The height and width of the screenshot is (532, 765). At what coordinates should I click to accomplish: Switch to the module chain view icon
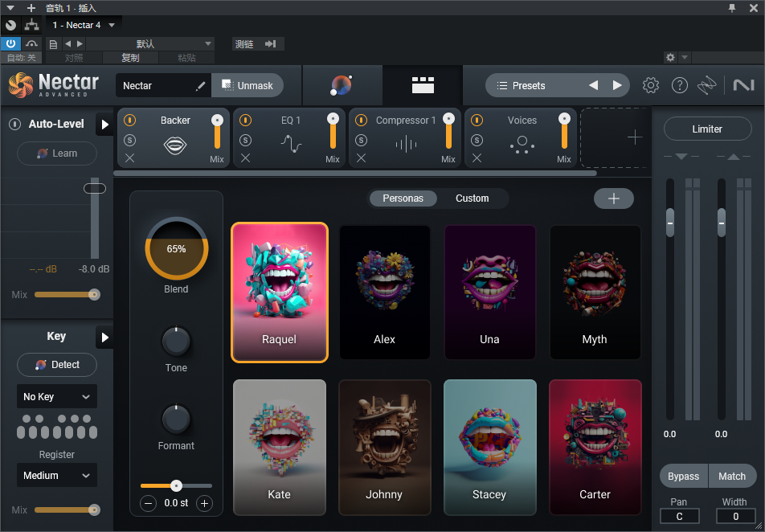423,85
